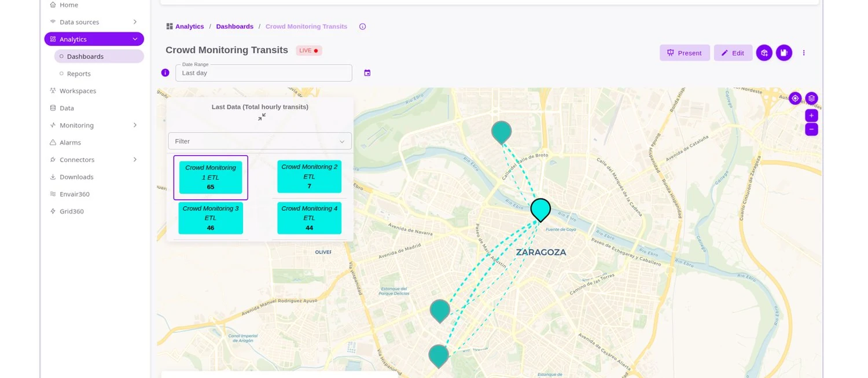The width and height of the screenshot is (868, 378).
Task: Click the northern teal map marker
Action: [x=501, y=133]
